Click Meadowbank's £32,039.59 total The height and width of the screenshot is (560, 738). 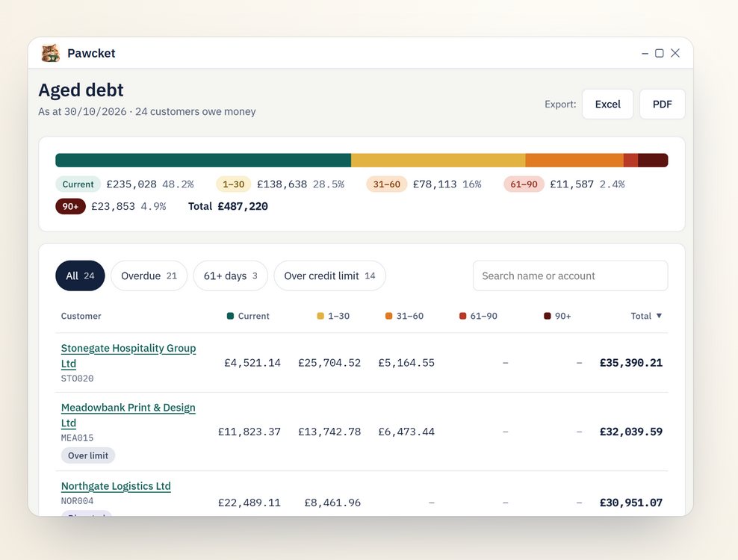click(630, 432)
